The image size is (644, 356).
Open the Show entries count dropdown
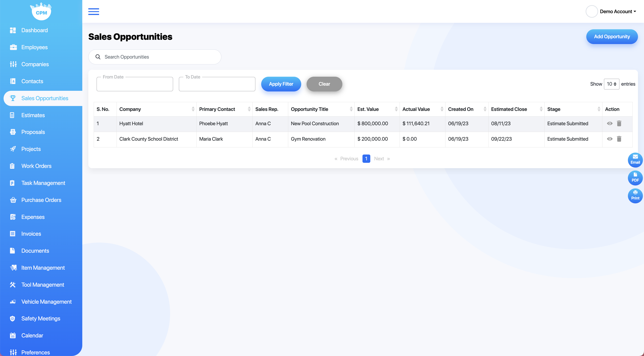612,84
